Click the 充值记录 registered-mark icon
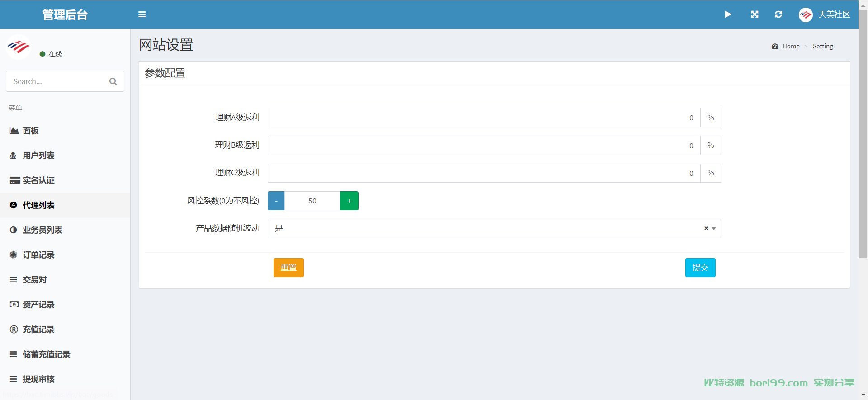 tap(14, 329)
